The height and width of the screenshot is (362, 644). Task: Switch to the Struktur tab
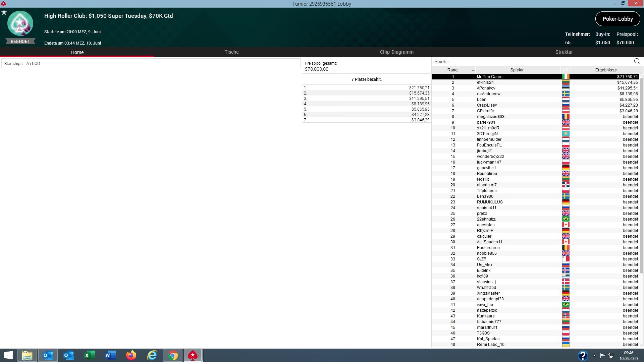pos(564,52)
